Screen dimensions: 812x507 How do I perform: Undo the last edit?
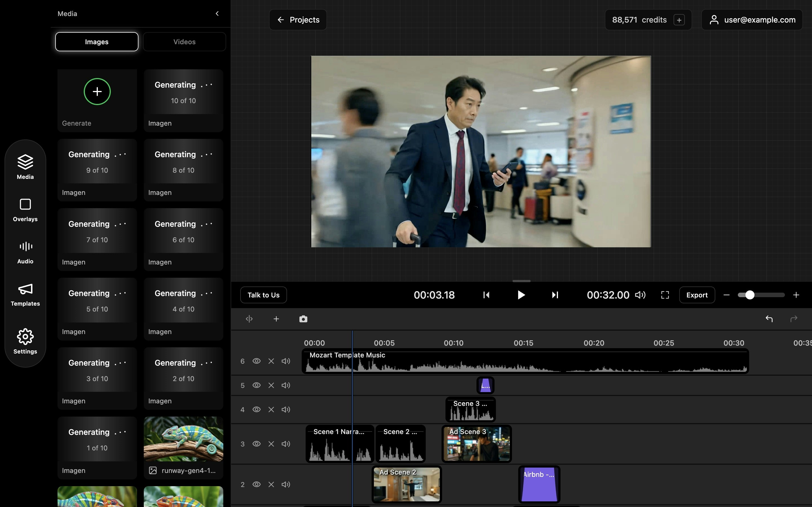tap(769, 319)
